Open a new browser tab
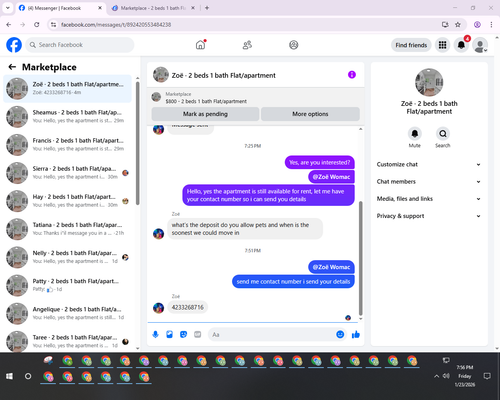The image size is (500, 400). tap(207, 8)
